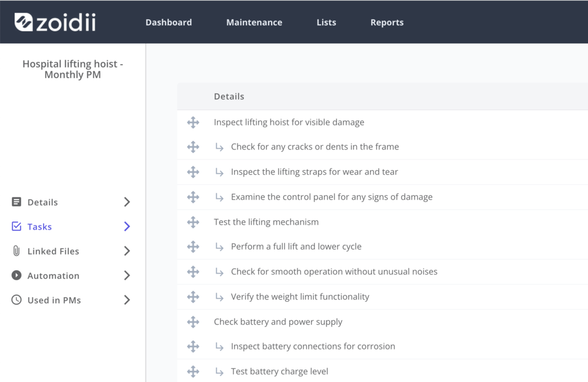Select 'Inspect lifting hoist for visible damage' task

pyautogui.click(x=289, y=122)
